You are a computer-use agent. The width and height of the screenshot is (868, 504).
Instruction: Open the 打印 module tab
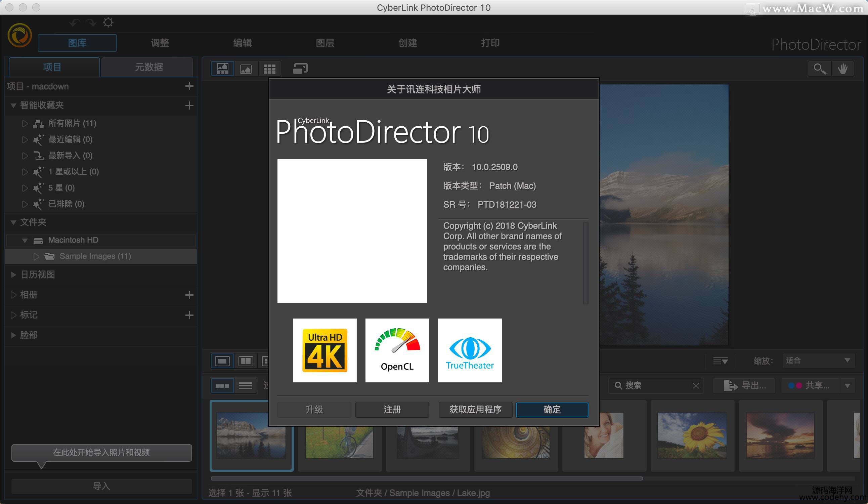[x=490, y=43]
